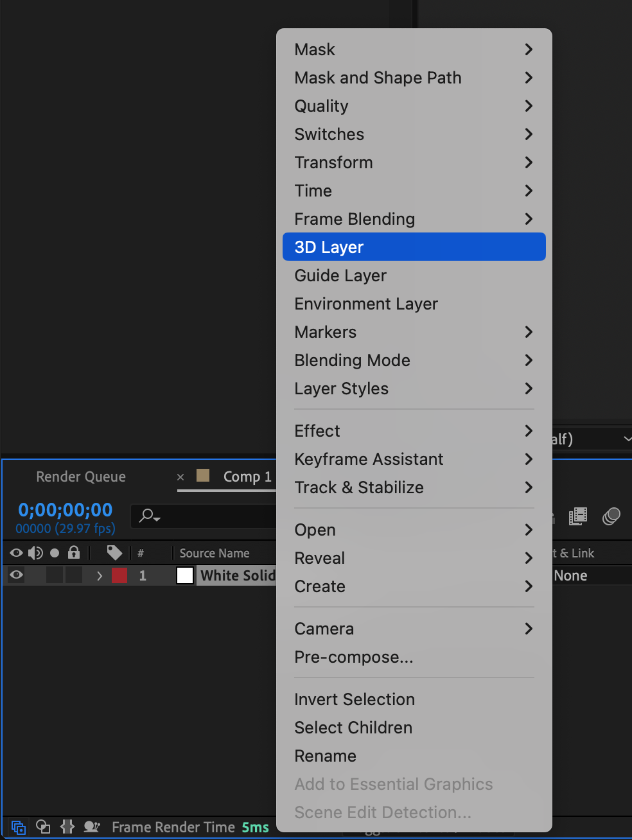Click the white solid layer thumbnail icon
The image size is (632, 840).
(185, 575)
